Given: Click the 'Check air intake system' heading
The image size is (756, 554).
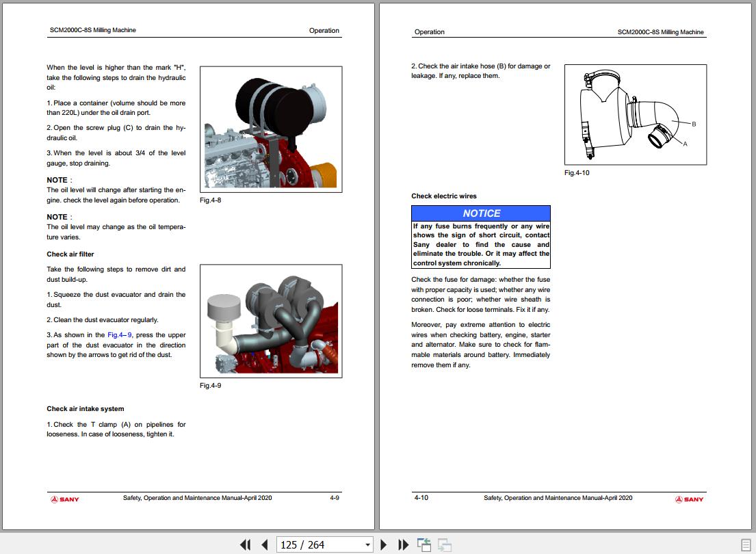Looking at the screenshot, I should pos(86,409).
